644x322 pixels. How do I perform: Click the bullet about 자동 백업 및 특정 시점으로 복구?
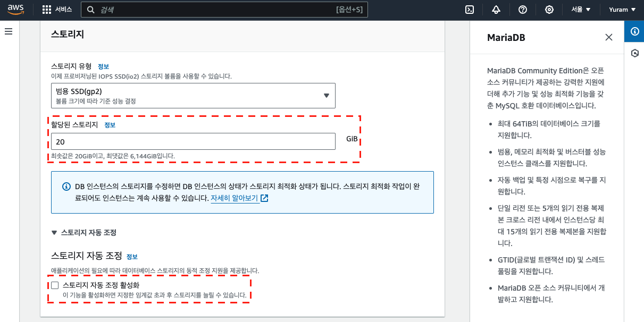pos(551,185)
